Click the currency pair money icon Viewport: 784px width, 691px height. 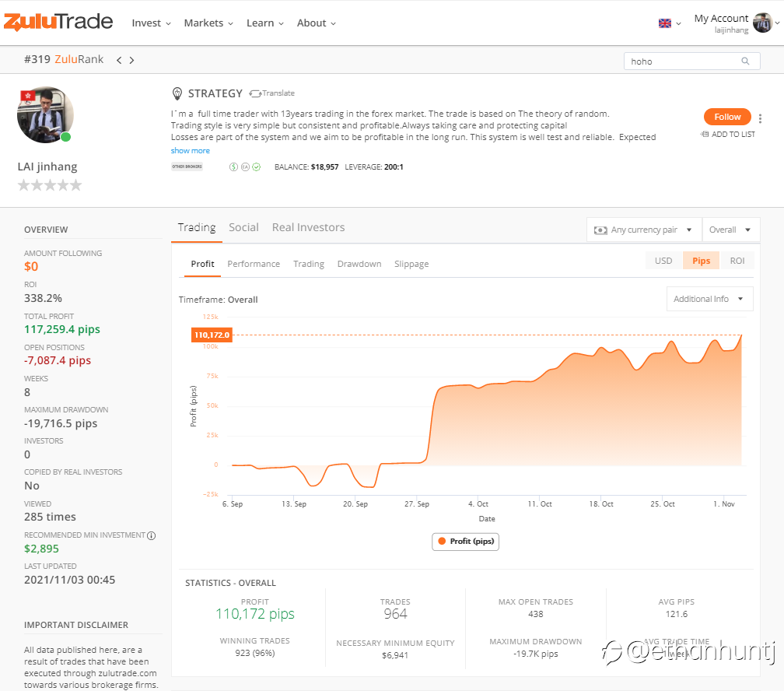point(600,230)
